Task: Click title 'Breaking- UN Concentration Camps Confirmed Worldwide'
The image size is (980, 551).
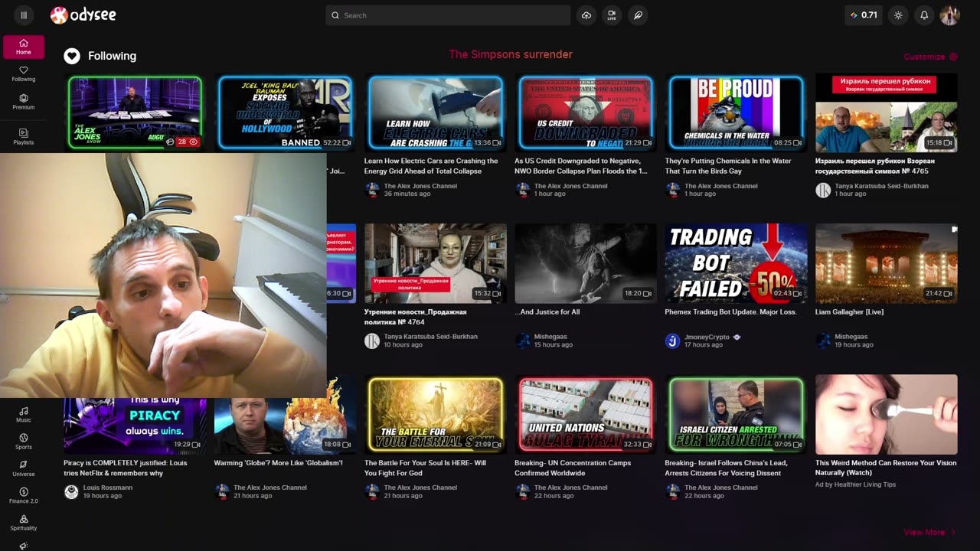Action: coord(573,468)
